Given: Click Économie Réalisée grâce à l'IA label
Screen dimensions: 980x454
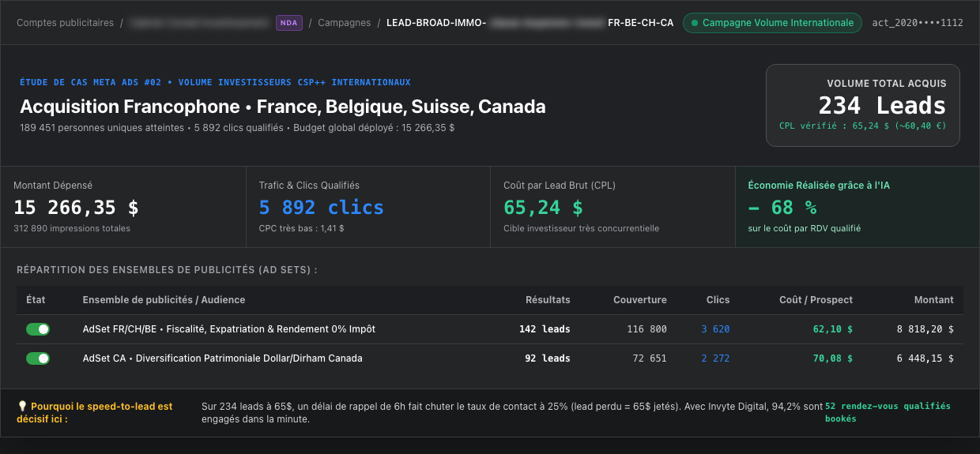Looking at the screenshot, I should [819, 186].
